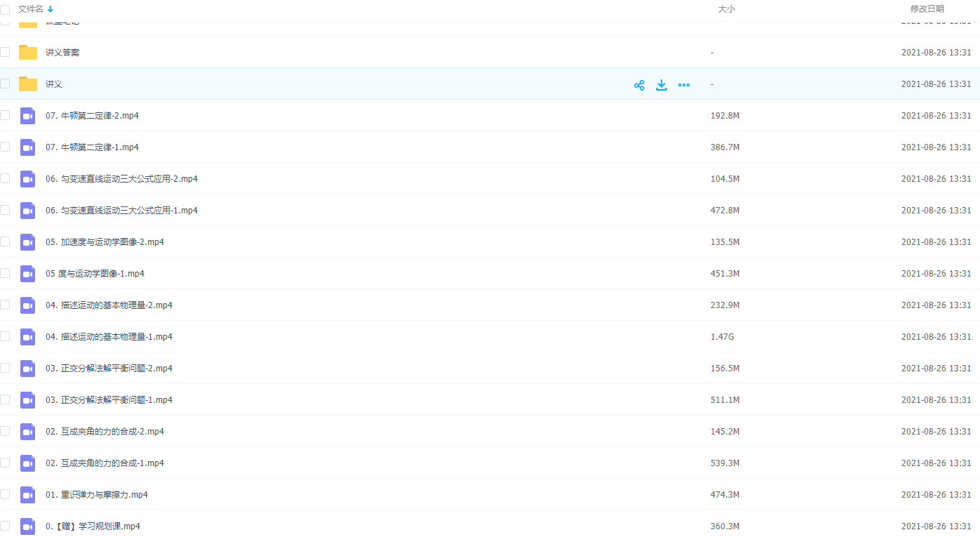Click the download icon on 讲义 folder row
This screenshot has width=980, height=537.
(x=661, y=85)
